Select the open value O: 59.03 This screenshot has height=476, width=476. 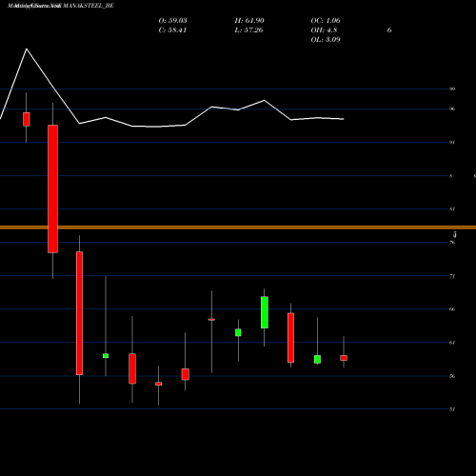point(172,21)
